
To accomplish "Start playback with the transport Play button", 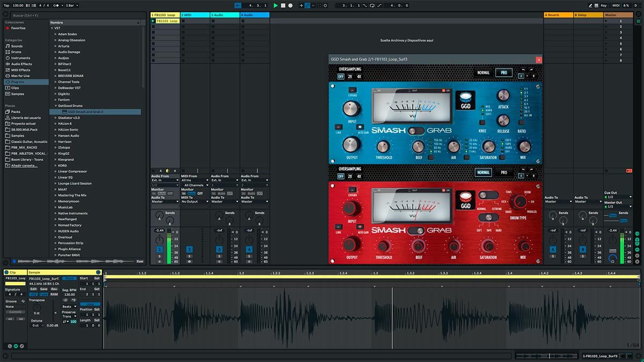I will coord(276,5).
